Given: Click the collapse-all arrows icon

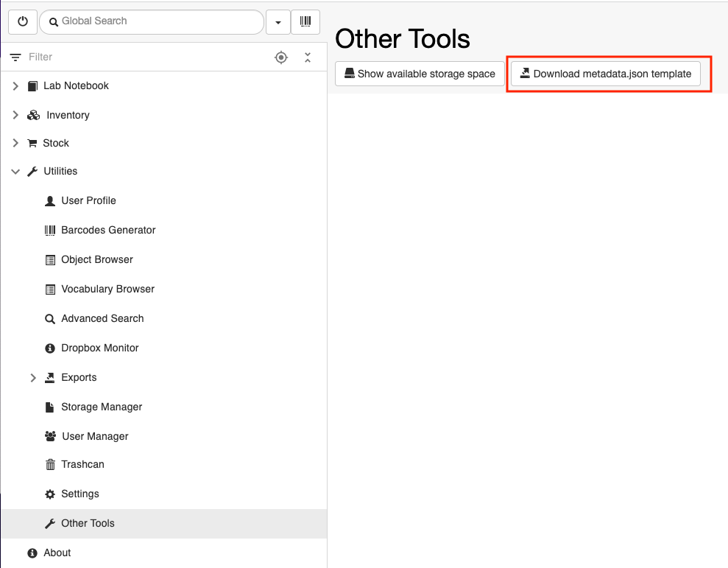Looking at the screenshot, I should [308, 57].
